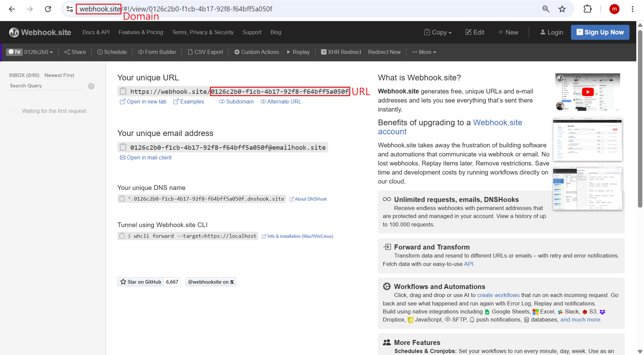The width and height of the screenshot is (644, 355).
Task: Click the browser address bar URL
Action: 176,9
